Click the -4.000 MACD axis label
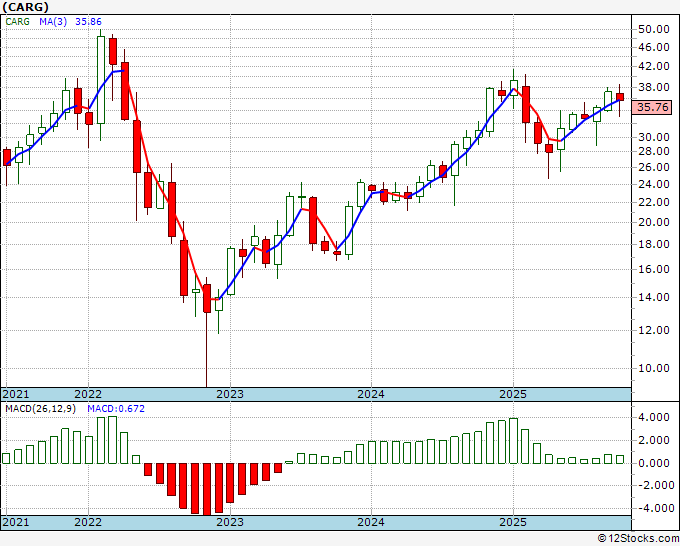The height and width of the screenshot is (546, 680). [x=655, y=508]
